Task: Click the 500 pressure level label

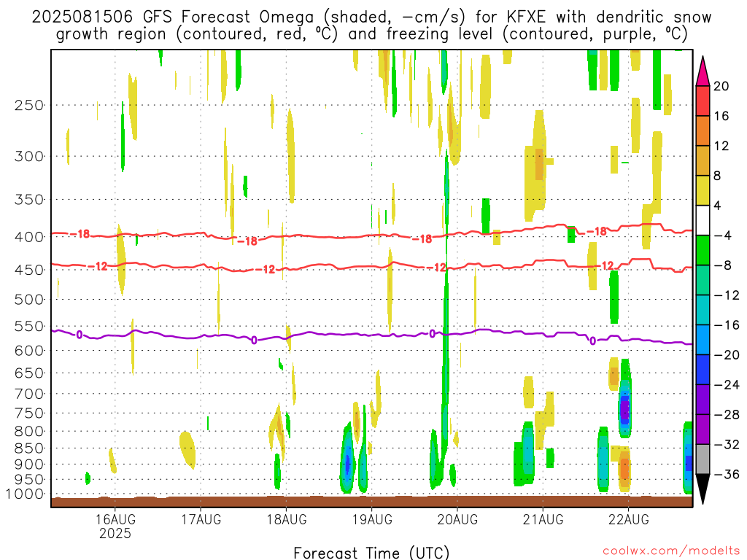Action: coord(29,300)
